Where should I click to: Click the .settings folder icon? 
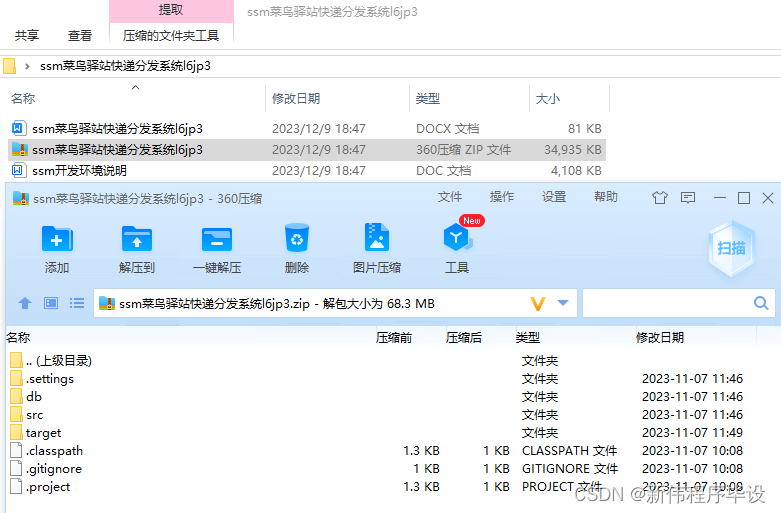point(16,379)
